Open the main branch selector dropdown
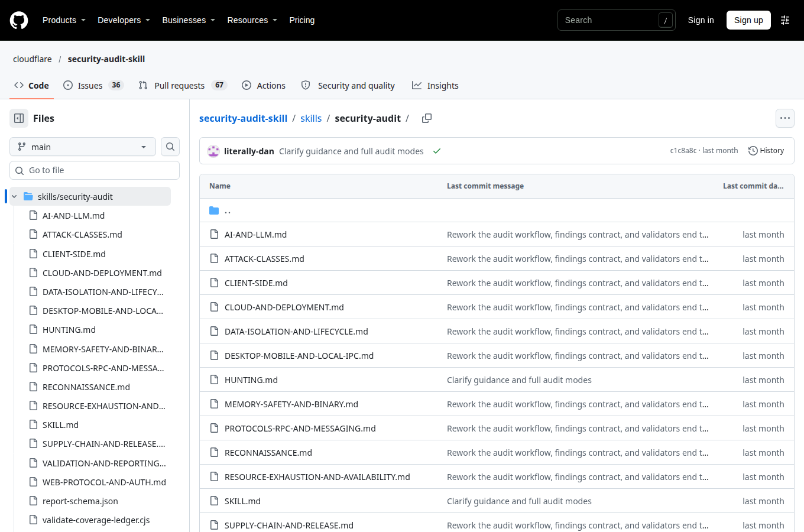Image resolution: width=804 pixels, height=532 pixels. pos(83,147)
